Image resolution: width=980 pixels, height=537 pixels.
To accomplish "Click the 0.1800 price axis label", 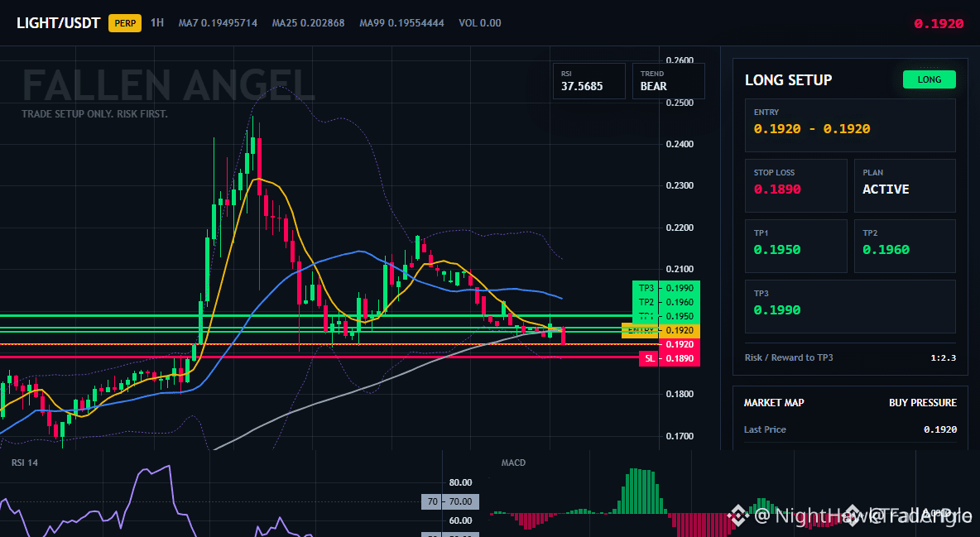I will coord(680,395).
